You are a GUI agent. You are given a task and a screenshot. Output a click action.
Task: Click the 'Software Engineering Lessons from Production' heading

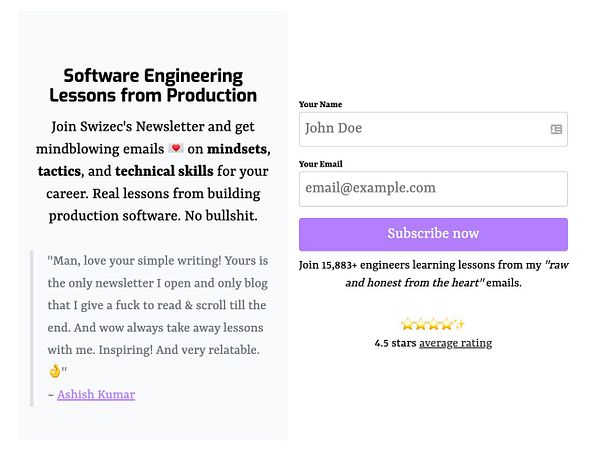(153, 86)
